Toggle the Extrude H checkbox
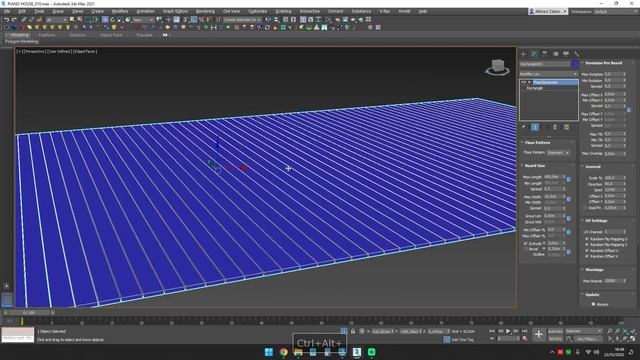The width and height of the screenshot is (640, 360). click(526, 244)
